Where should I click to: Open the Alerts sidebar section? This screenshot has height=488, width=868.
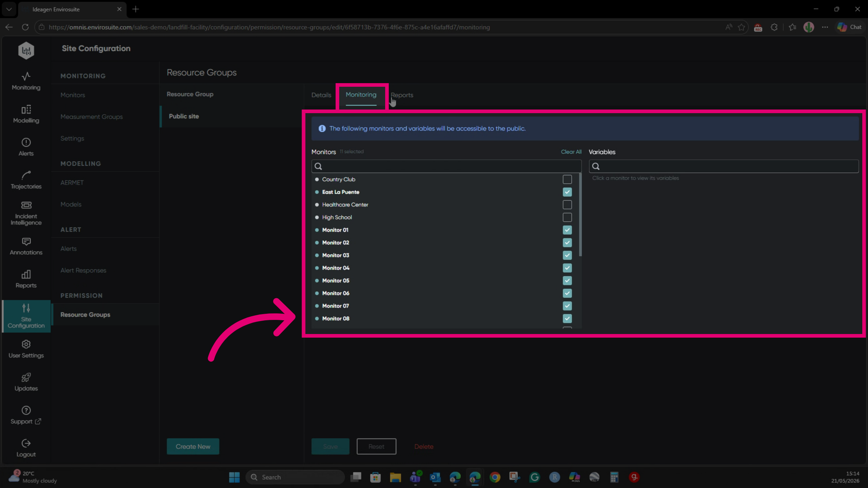click(26, 147)
